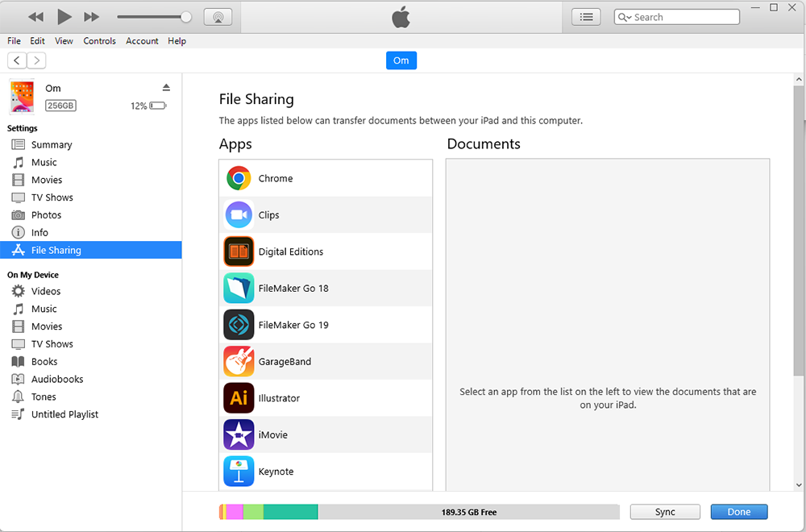Click the Apple logo display
806x532 pixels.
(401, 17)
